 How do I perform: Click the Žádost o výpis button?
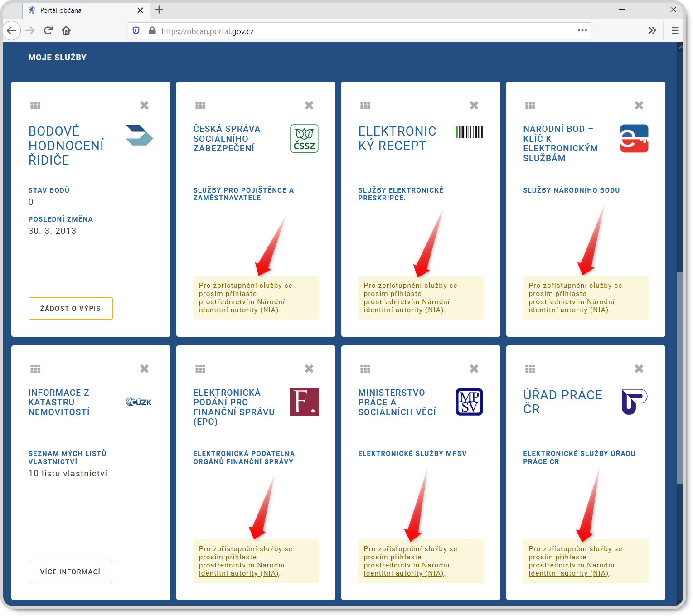point(71,308)
